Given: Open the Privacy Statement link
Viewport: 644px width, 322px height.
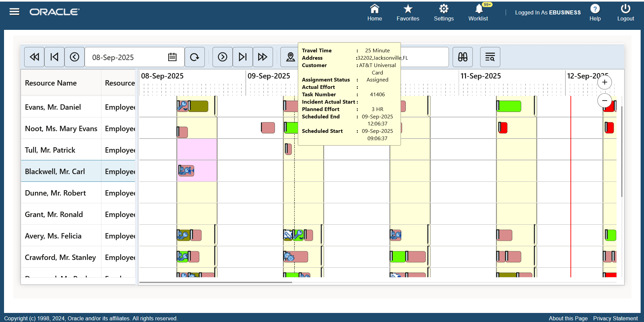Looking at the screenshot, I should tap(615, 318).
